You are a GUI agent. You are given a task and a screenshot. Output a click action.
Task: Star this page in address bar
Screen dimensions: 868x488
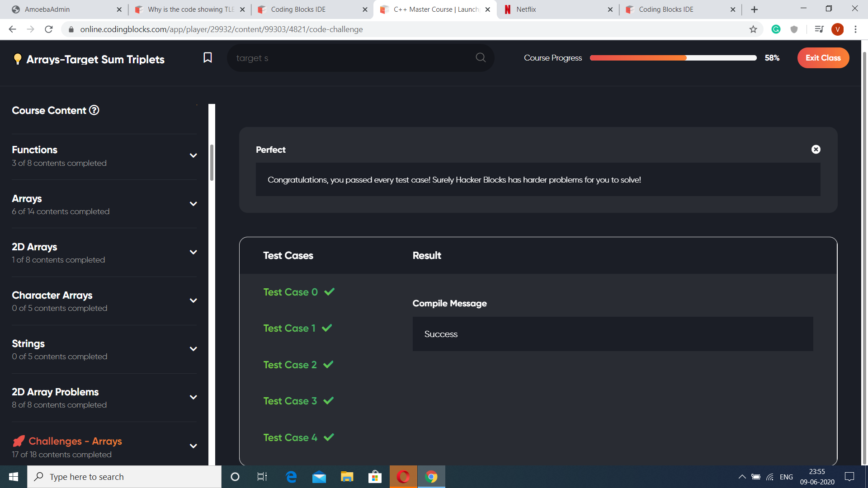753,29
